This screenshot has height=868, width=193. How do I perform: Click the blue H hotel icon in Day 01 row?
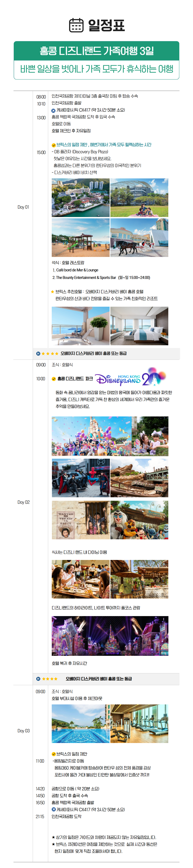[x=38, y=353]
